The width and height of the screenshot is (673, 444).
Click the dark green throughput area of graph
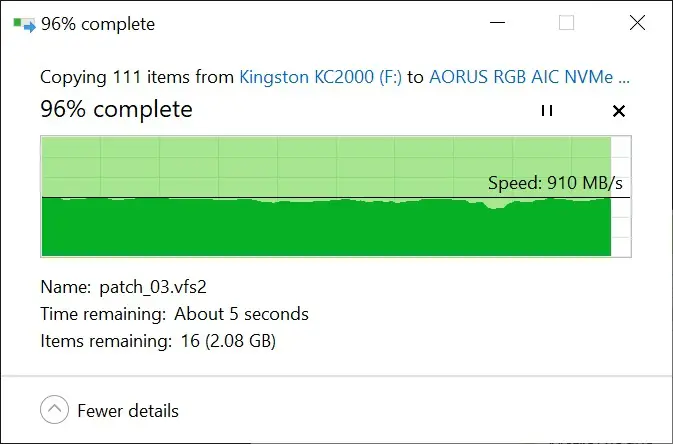click(x=326, y=230)
